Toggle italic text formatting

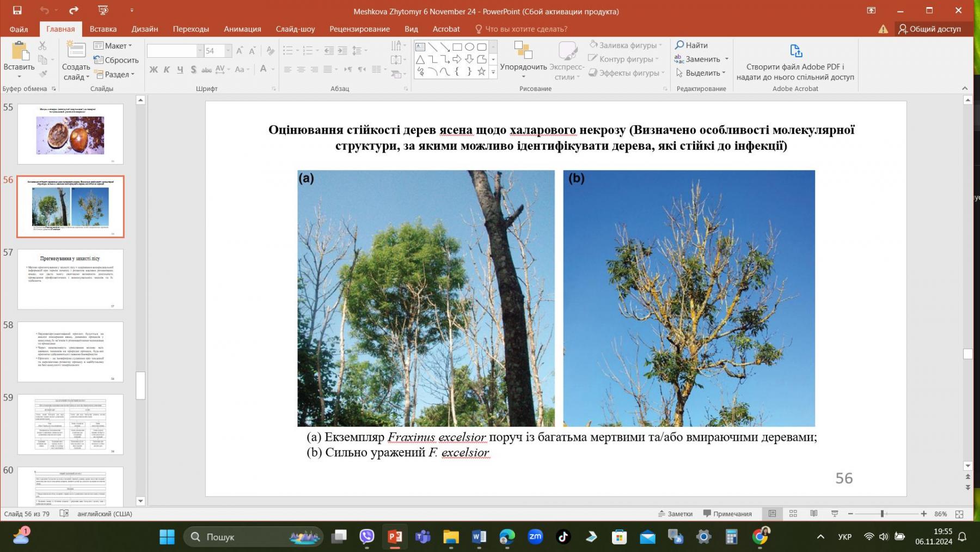[x=167, y=69]
